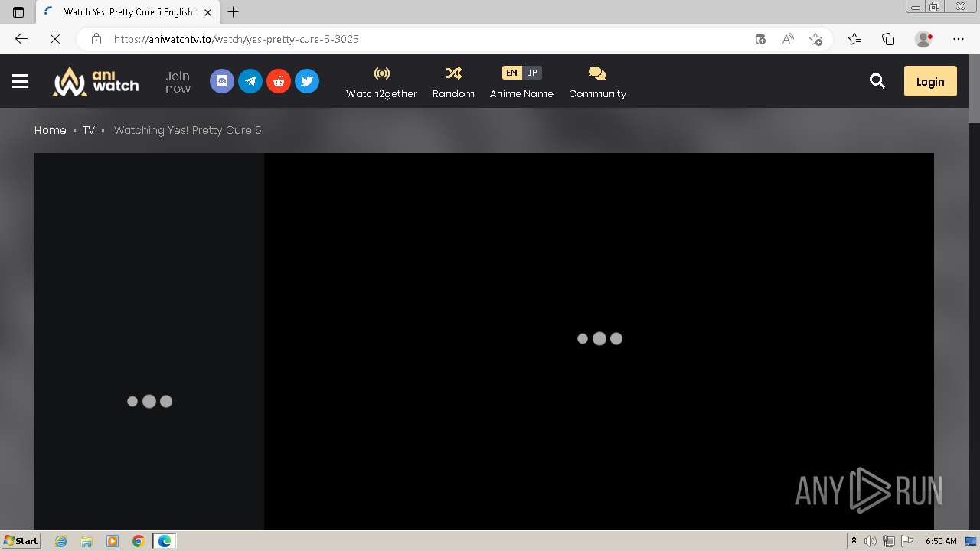Open the app permissions address bar icon
The height and width of the screenshot is (551, 980).
[x=760, y=39]
